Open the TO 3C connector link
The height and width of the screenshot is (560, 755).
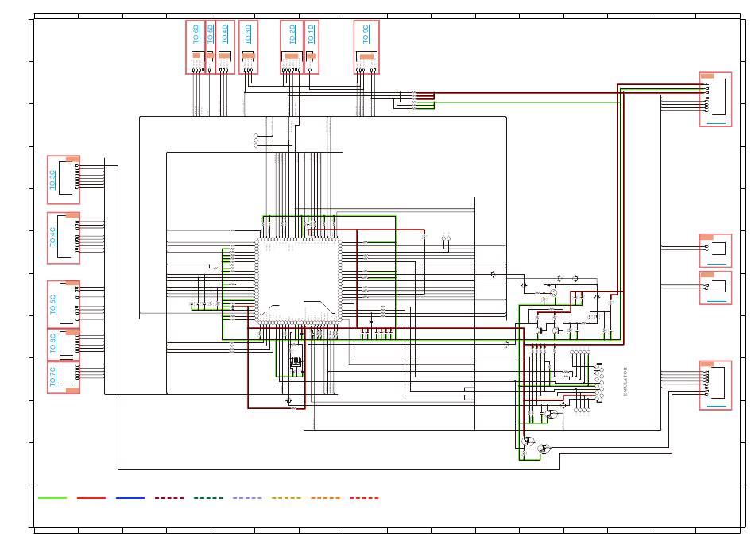tap(53, 180)
